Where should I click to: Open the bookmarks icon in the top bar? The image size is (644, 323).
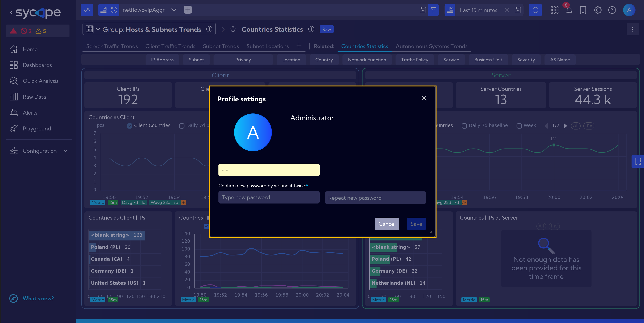point(583,10)
